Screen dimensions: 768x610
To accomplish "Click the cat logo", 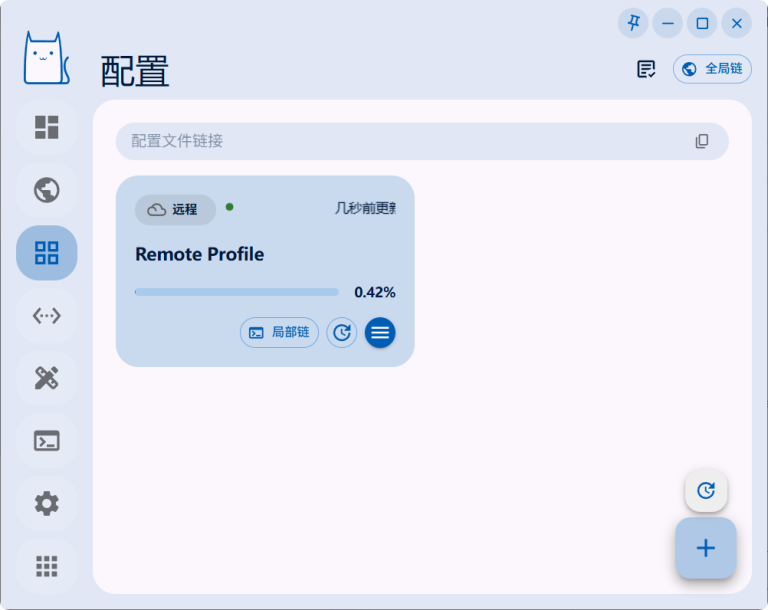I will pyautogui.click(x=47, y=58).
